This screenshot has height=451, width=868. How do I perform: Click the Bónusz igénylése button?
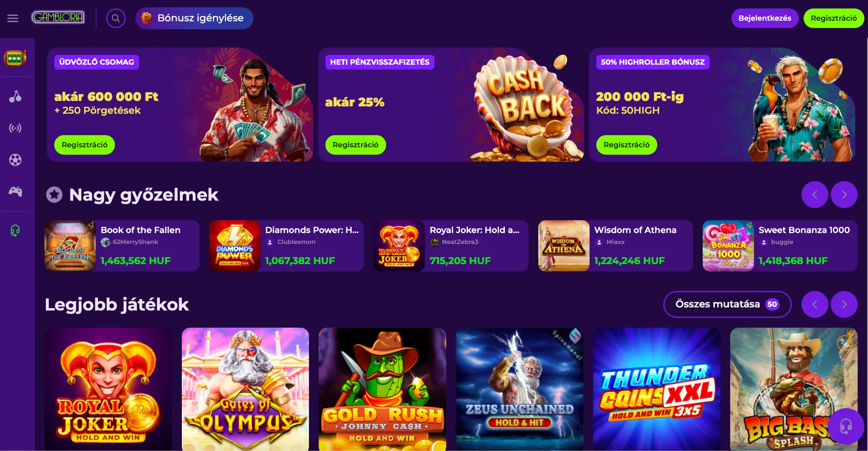click(194, 18)
